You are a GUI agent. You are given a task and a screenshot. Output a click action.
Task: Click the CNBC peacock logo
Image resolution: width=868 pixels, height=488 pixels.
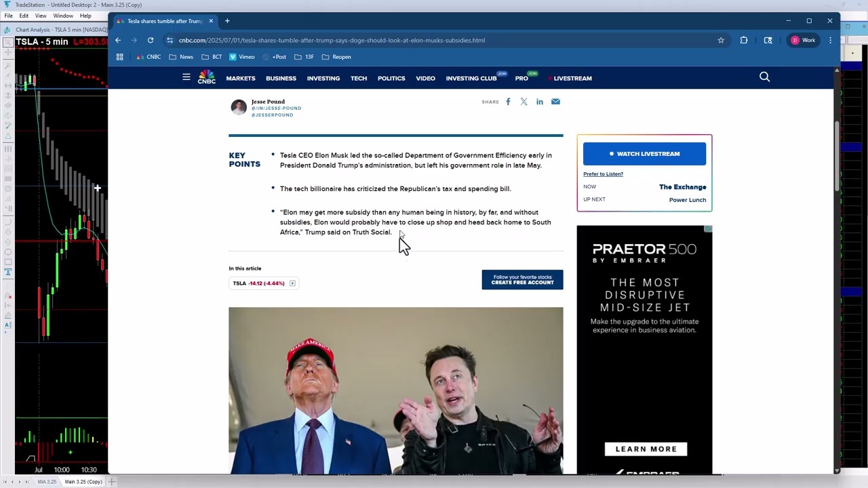pos(206,78)
